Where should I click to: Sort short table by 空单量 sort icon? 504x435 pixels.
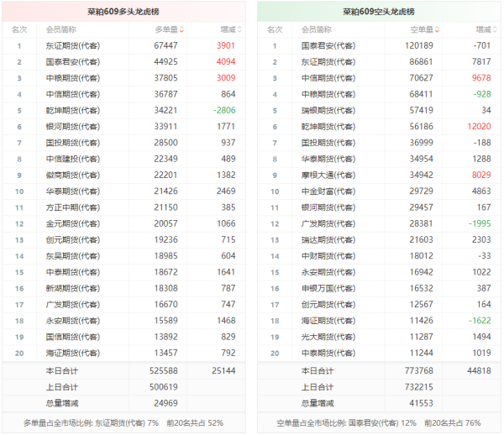pyautogui.click(x=437, y=30)
